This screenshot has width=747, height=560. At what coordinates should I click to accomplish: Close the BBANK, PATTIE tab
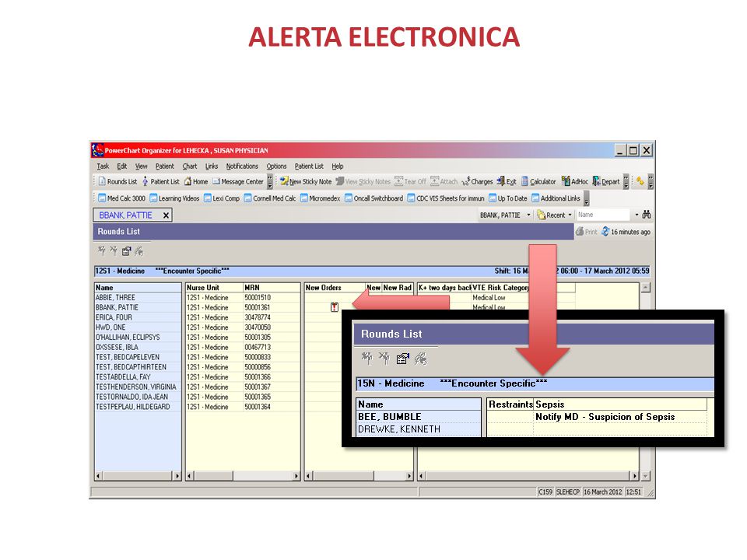pos(166,215)
